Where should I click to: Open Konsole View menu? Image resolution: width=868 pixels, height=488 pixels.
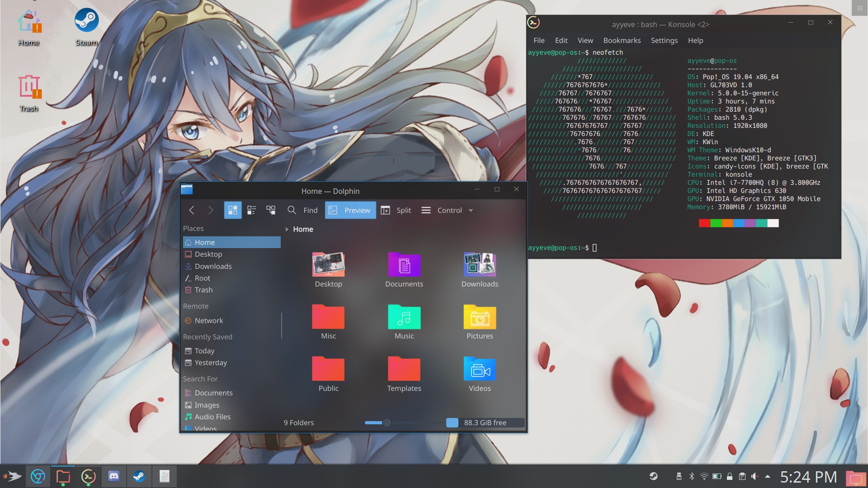[x=585, y=41]
